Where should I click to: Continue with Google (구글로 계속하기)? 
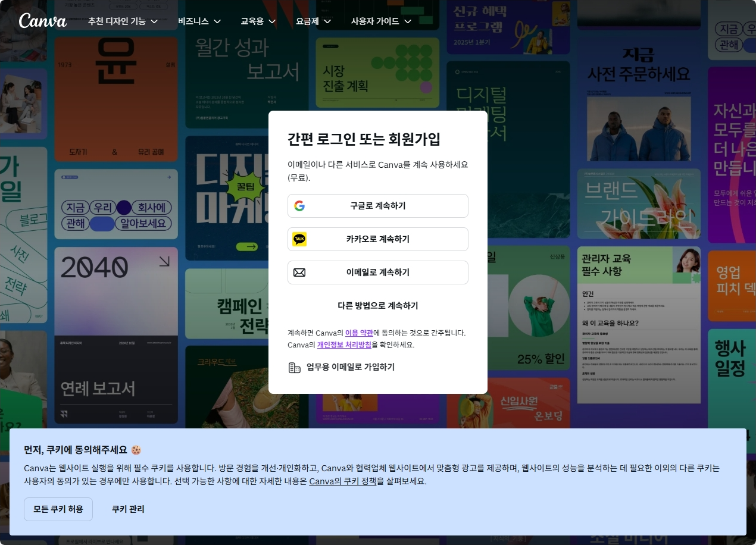(x=378, y=206)
